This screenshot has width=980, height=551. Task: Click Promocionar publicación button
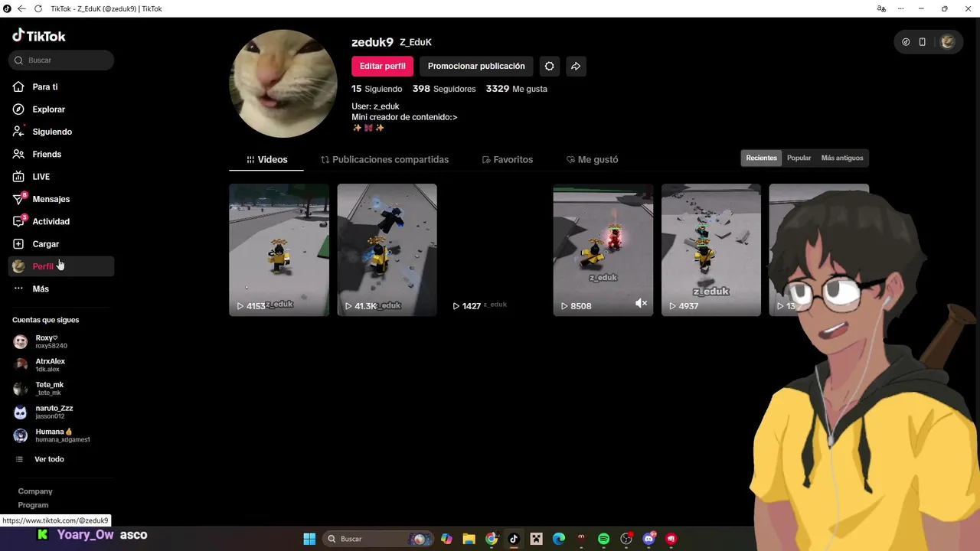click(x=476, y=66)
